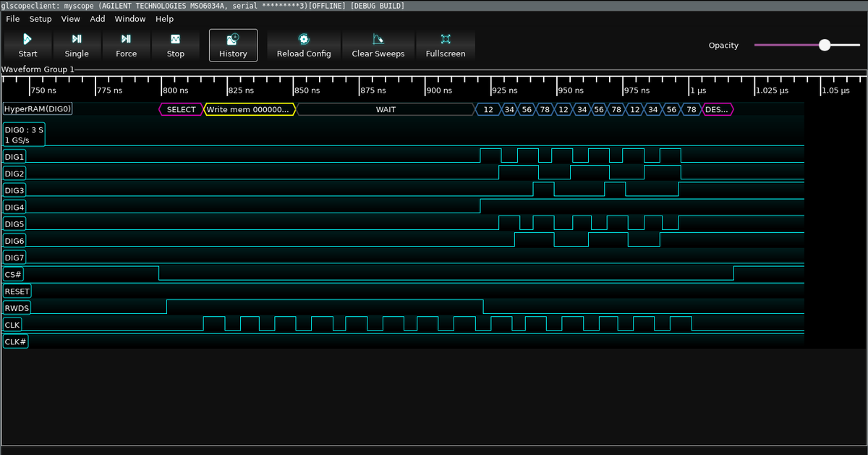The image size is (868, 455).
Task: Toggle the History window button
Action: pyautogui.click(x=233, y=45)
